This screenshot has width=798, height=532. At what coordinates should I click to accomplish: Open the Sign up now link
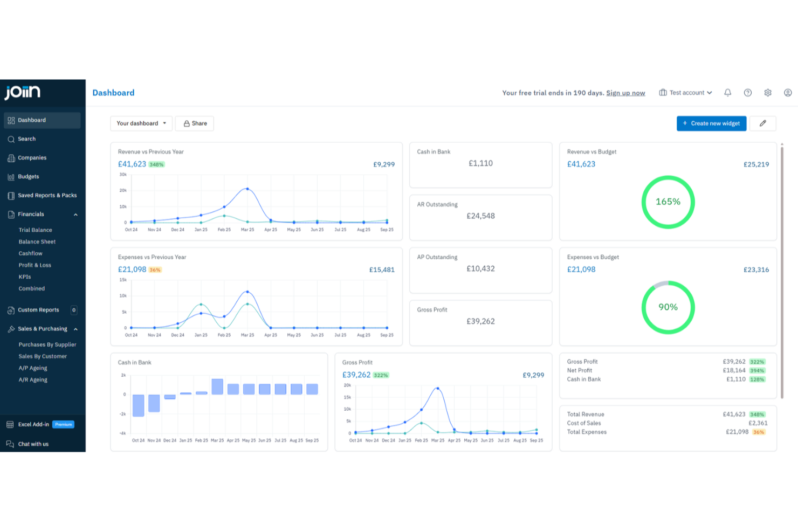pos(625,92)
